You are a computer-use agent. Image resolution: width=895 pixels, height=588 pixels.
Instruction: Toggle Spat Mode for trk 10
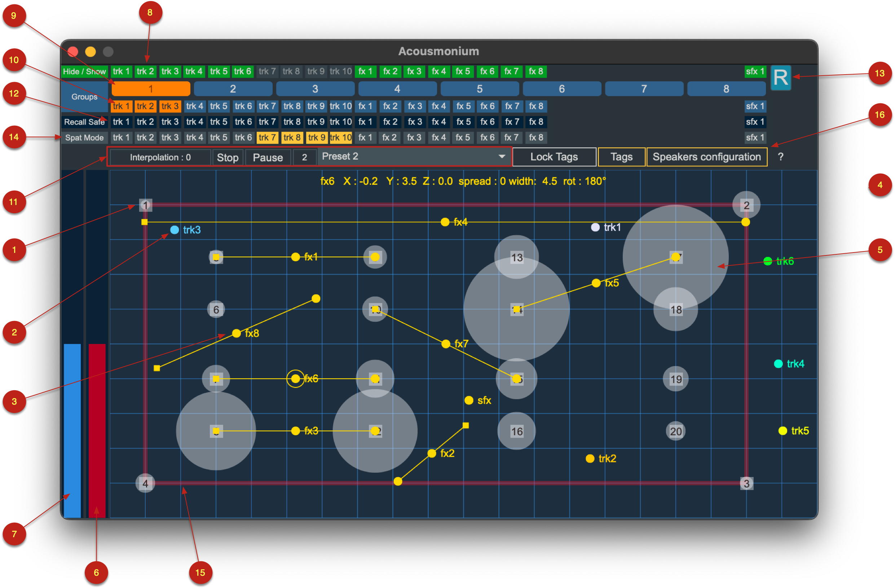click(x=341, y=138)
